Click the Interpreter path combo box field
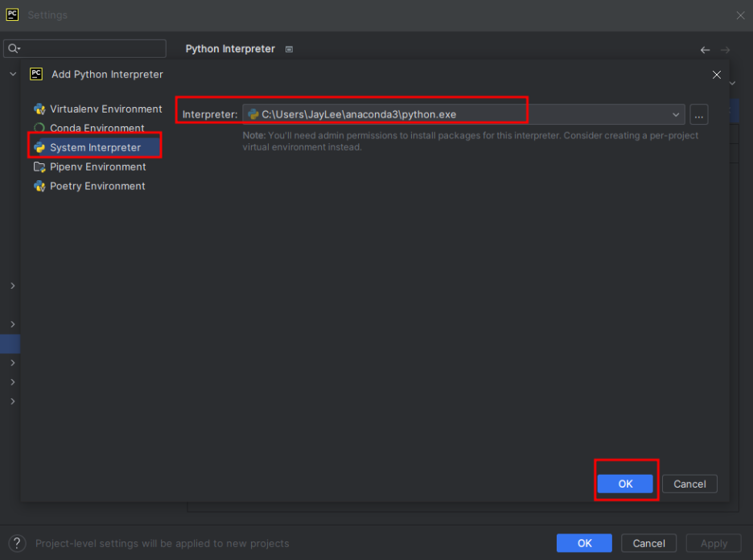 [x=463, y=114]
